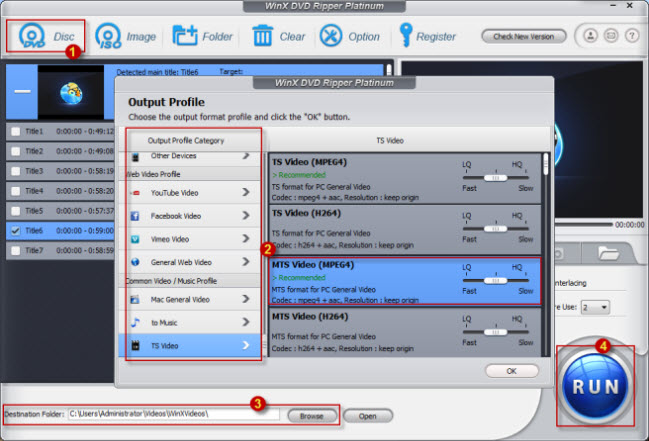
Task: Click the Facebook Video icon
Action: point(135,216)
